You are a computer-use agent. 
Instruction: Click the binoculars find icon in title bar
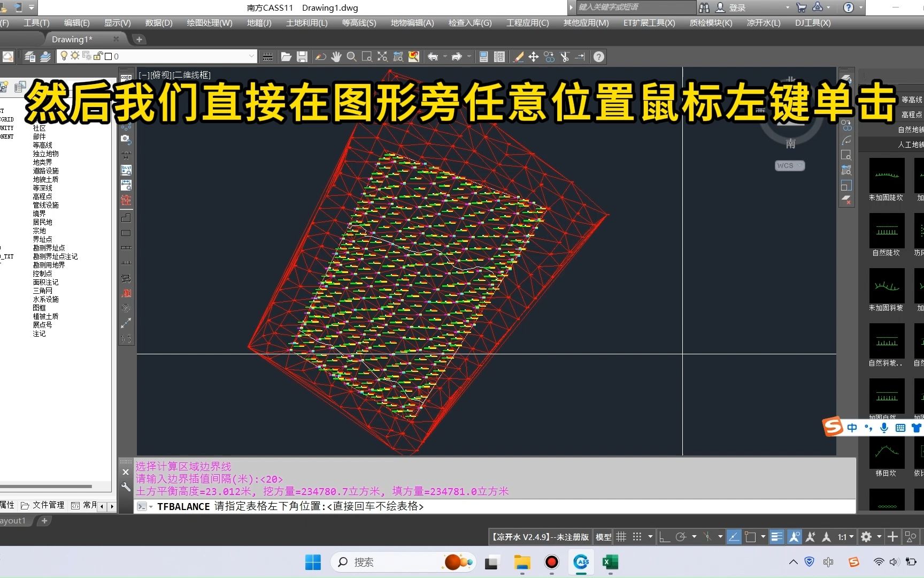704,7
